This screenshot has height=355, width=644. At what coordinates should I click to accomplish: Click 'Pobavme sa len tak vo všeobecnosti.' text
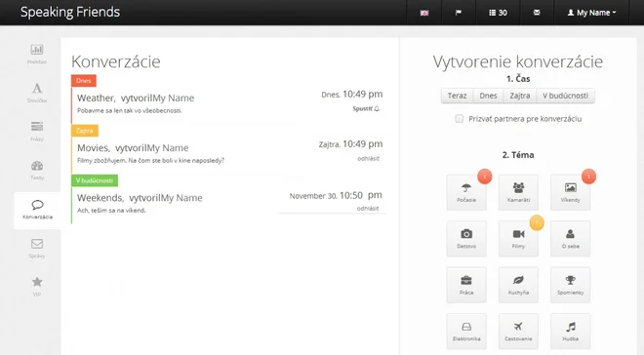[x=130, y=110]
